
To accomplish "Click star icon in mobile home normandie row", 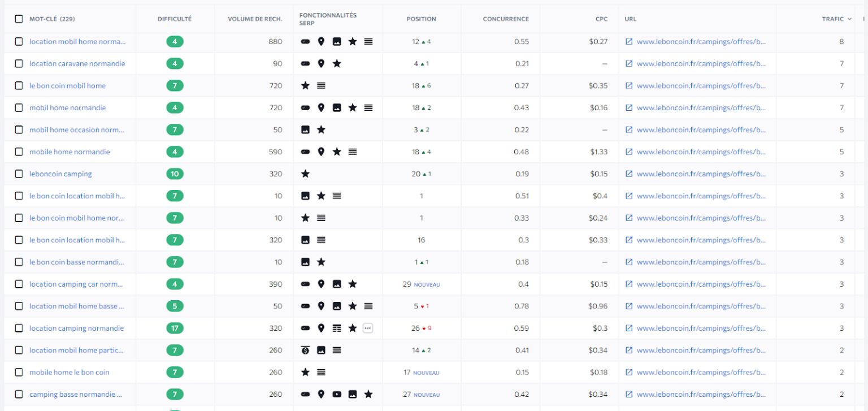I will click(337, 152).
